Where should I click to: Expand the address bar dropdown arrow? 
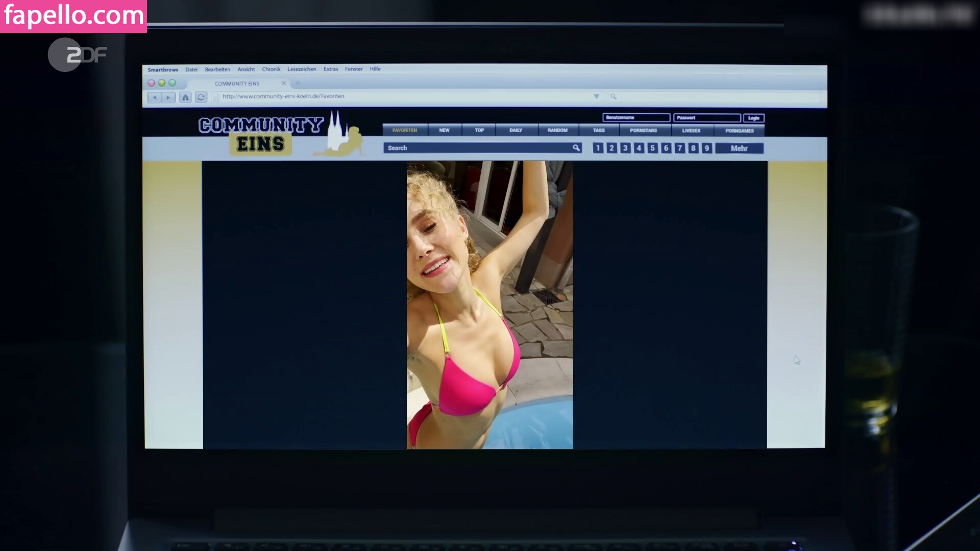pos(596,96)
